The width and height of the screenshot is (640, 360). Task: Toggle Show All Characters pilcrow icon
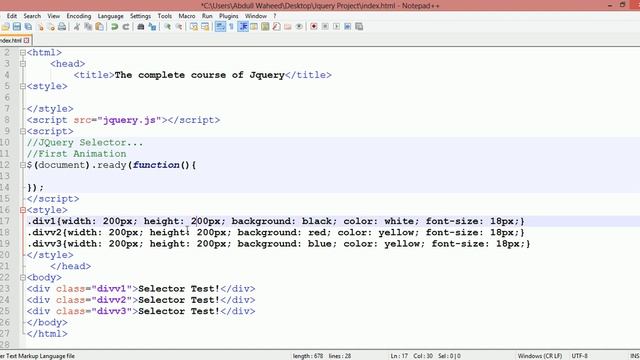[x=231, y=27]
